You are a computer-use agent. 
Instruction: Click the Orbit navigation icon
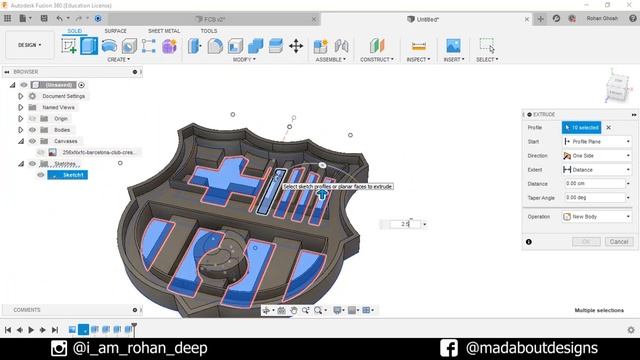[x=266, y=311]
